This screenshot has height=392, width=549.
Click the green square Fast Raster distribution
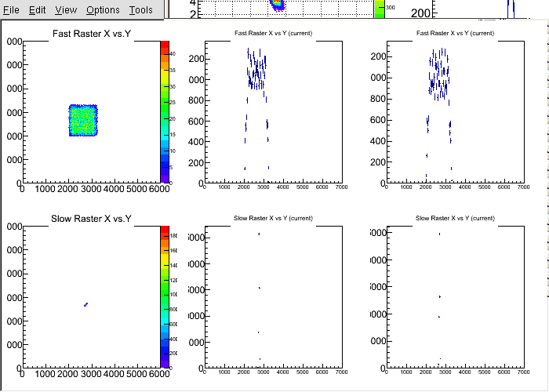(x=83, y=120)
